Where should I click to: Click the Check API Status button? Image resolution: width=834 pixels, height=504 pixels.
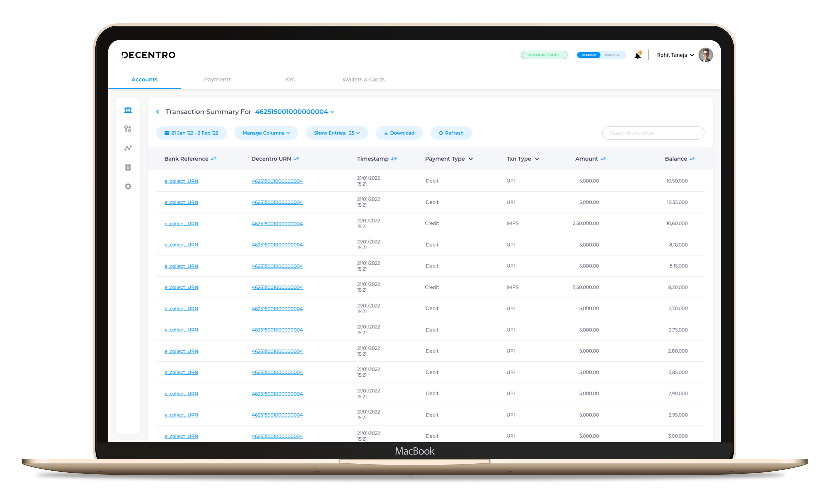point(544,54)
